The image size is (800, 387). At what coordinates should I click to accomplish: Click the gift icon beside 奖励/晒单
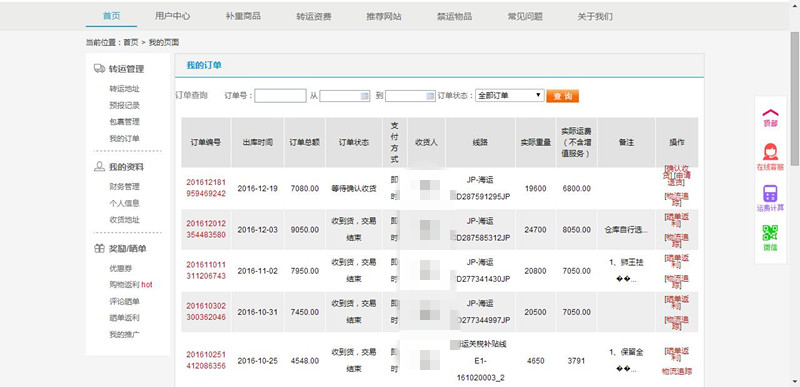click(x=99, y=249)
